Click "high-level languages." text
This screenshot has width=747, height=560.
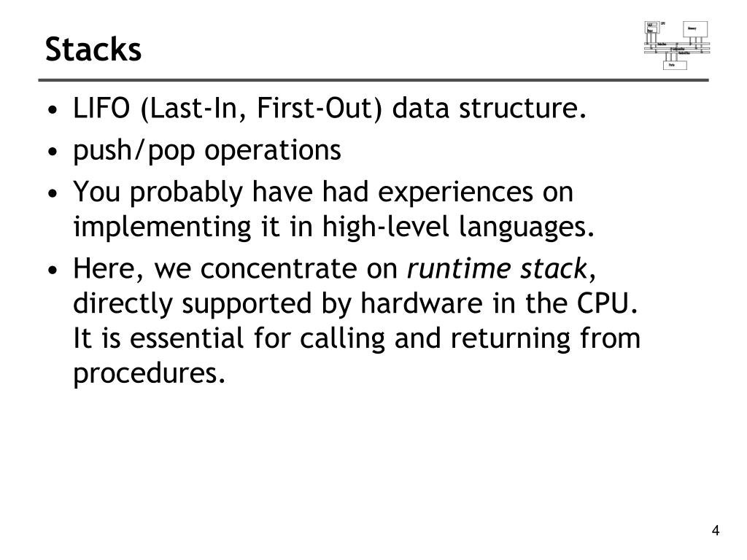point(458,227)
